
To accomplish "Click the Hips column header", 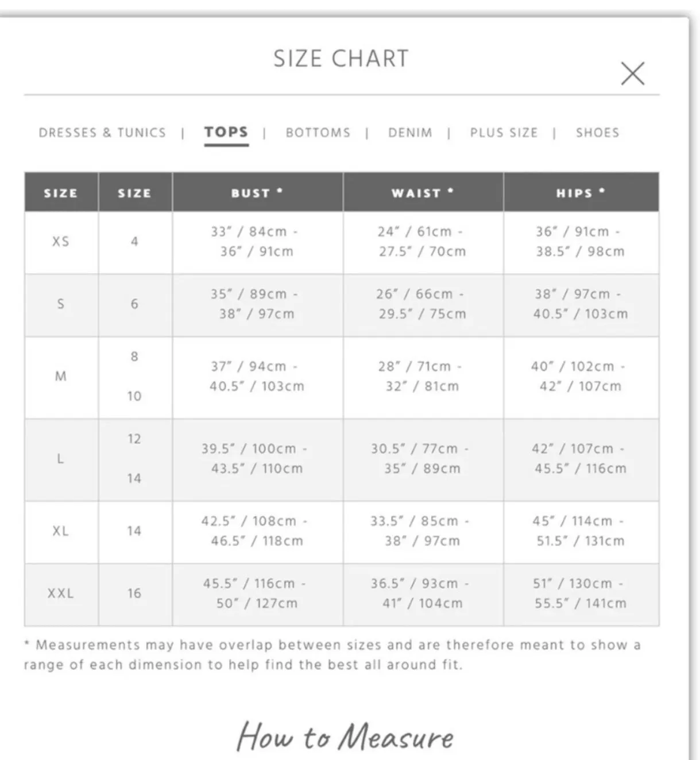I will [x=581, y=192].
